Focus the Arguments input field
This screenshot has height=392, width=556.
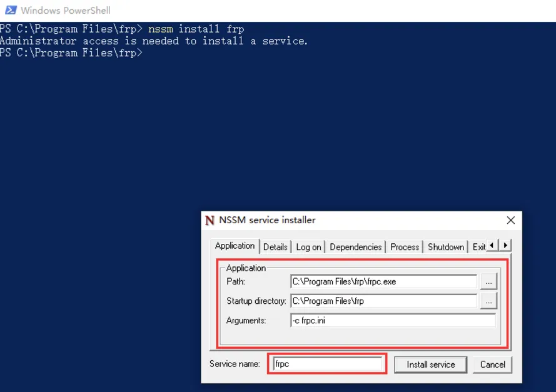pos(393,321)
